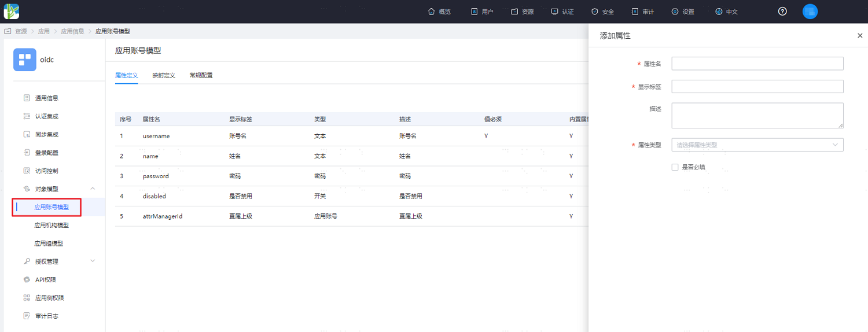The width and height of the screenshot is (868, 332).
Task: Click the 对象模型 sidebar icon
Action: point(27,189)
